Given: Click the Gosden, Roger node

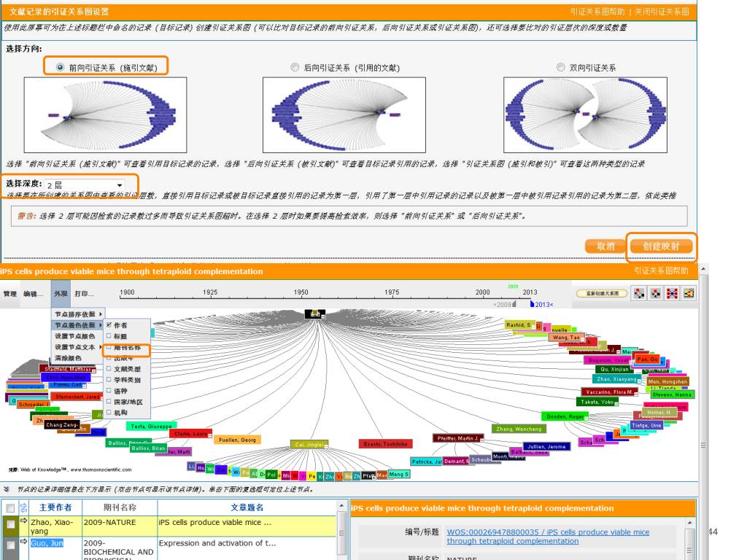Looking at the screenshot, I should pos(565,416).
